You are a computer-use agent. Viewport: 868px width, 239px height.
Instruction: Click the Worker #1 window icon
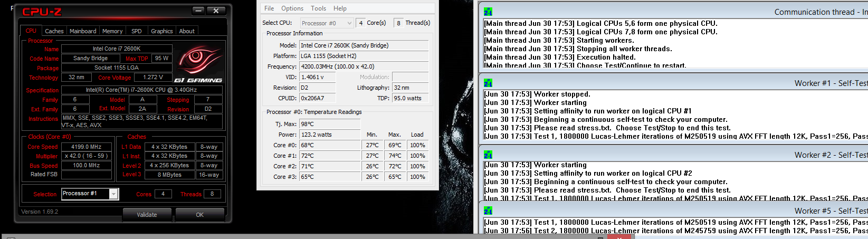488,83
